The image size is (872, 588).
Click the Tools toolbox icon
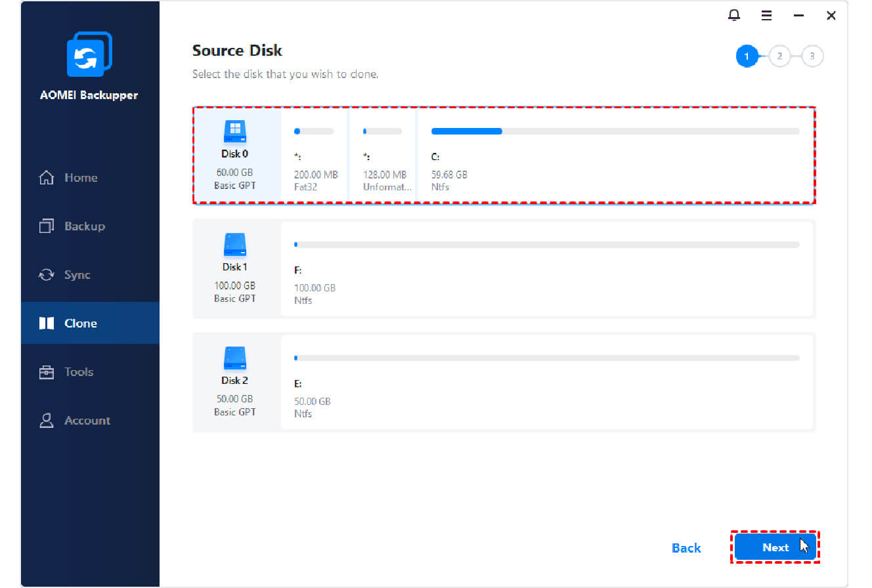tap(46, 372)
